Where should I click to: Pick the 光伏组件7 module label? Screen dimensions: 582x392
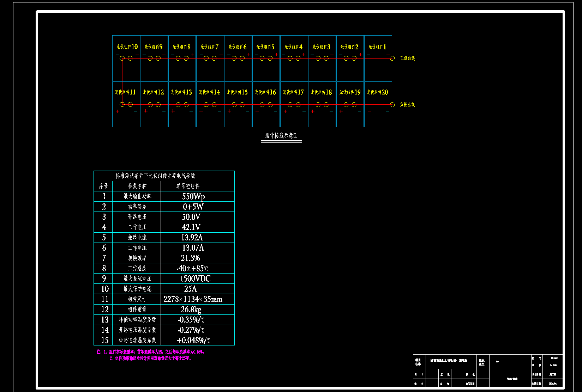pos(209,47)
